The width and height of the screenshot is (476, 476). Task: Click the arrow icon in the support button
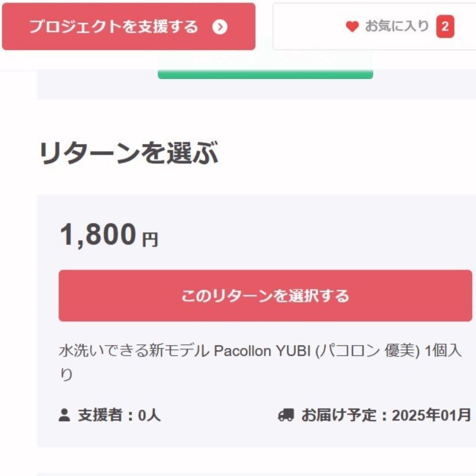pyautogui.click(x=219, y=27)
